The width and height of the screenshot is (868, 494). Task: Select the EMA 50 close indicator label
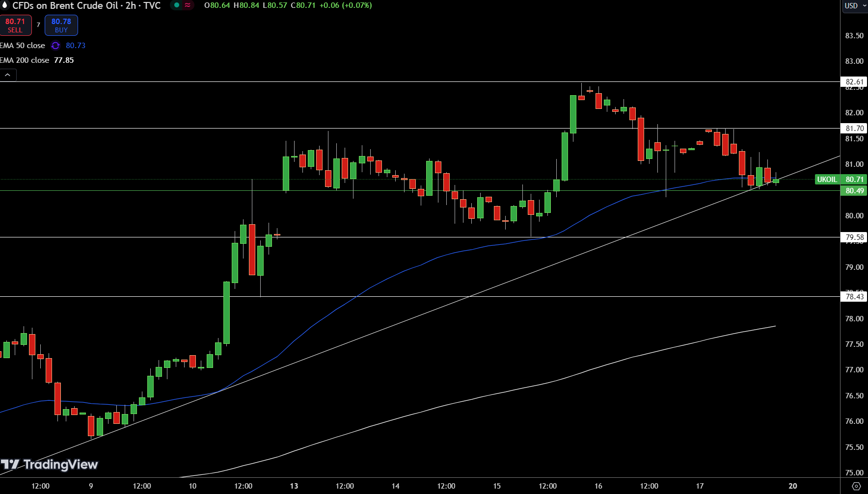click(x=23, y=46)
